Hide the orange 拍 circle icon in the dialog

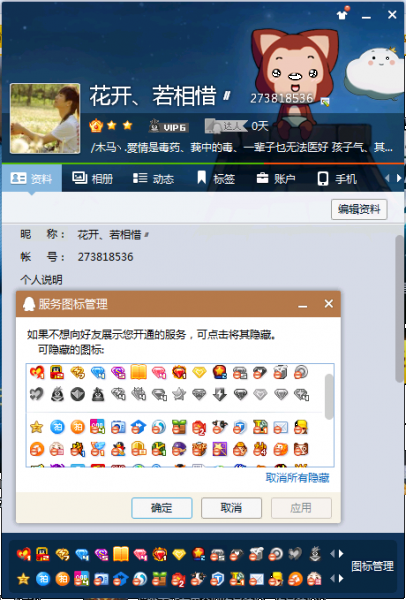point(78,427)
